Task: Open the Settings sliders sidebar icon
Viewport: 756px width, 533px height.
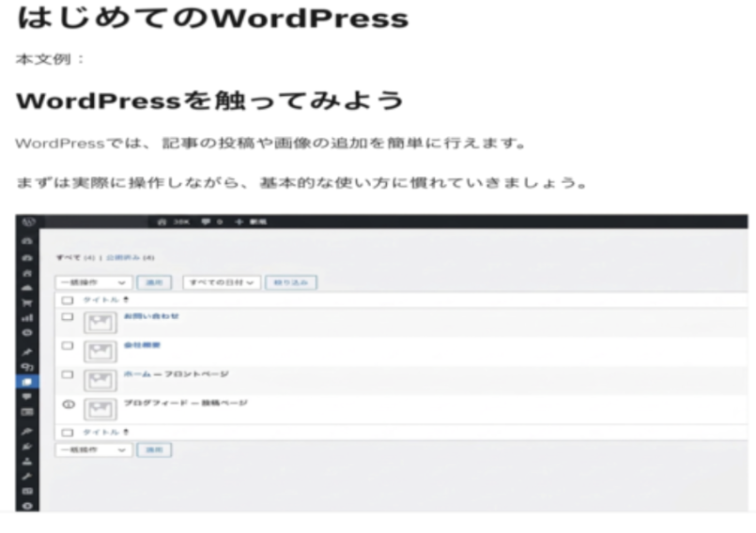Action: point(27,491)
